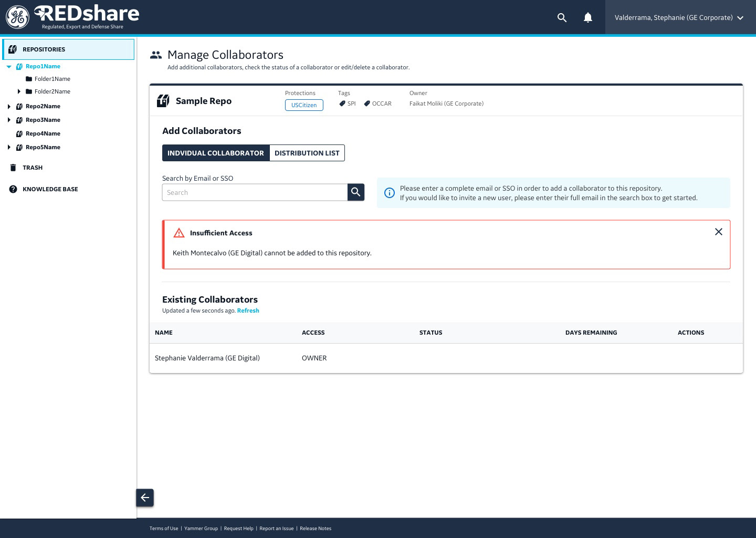Open the notifications bell
The width and height of the screenshot is (756, 538).
pyautogui.click(x=588, y=18)
